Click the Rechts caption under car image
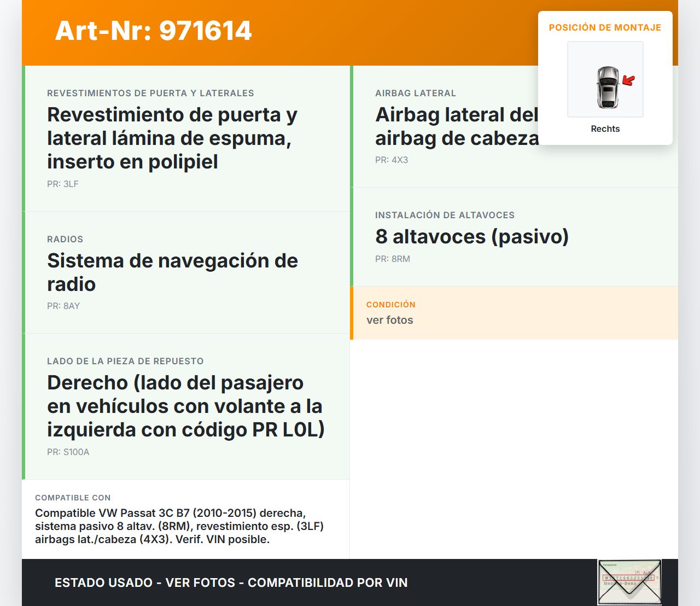 coord(605,129)
